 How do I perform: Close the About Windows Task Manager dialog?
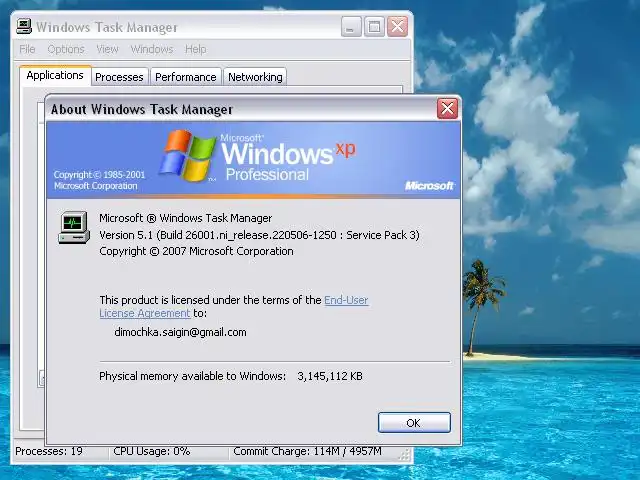click(x=447, y=109)
